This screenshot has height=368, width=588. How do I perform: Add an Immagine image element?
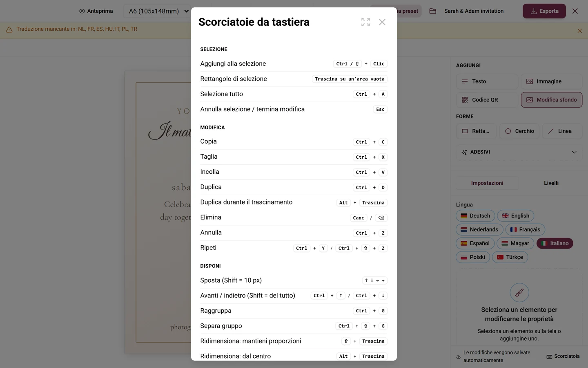[552, 81]
